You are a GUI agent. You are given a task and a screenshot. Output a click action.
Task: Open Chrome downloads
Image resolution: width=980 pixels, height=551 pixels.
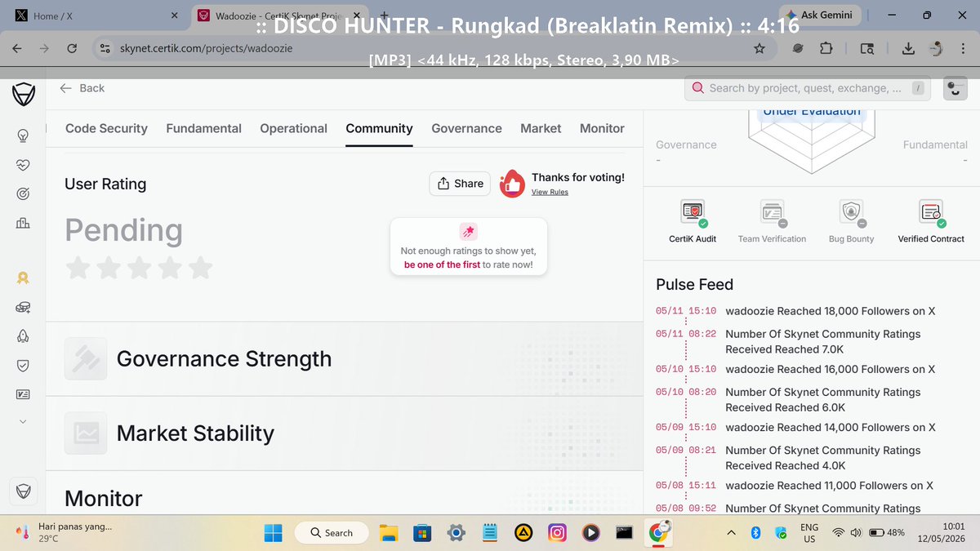point(908,48)
